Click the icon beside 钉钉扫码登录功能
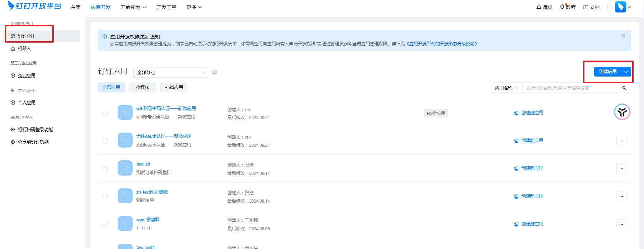The width and height of the screenshot is (644, 249). point(13,130)
